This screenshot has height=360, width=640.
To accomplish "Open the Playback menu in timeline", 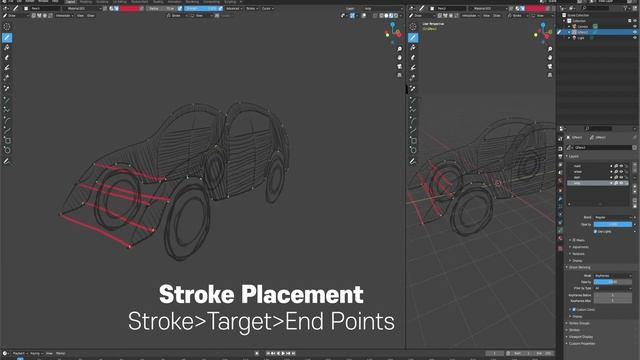I will tap(19, 353).
